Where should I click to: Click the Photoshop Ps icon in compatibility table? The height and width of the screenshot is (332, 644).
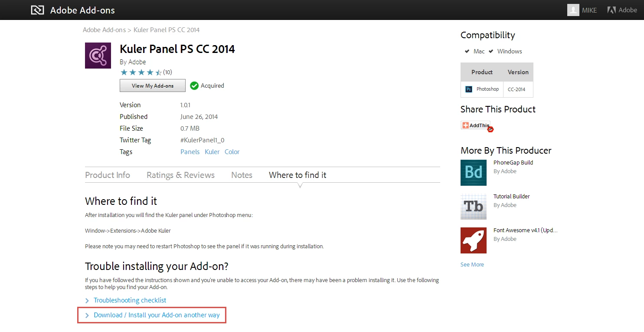(x=469, y=89)
